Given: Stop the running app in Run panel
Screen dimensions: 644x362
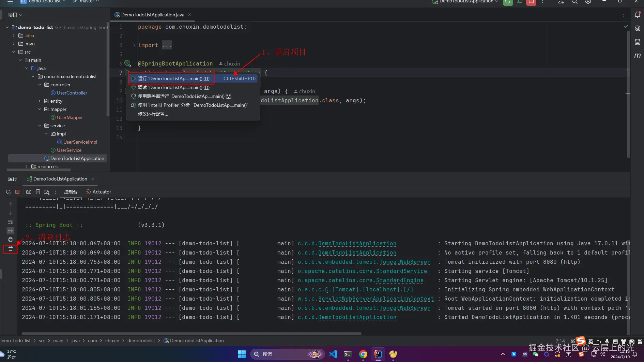Looking at the screenshot, I should [x=17, y=192].
